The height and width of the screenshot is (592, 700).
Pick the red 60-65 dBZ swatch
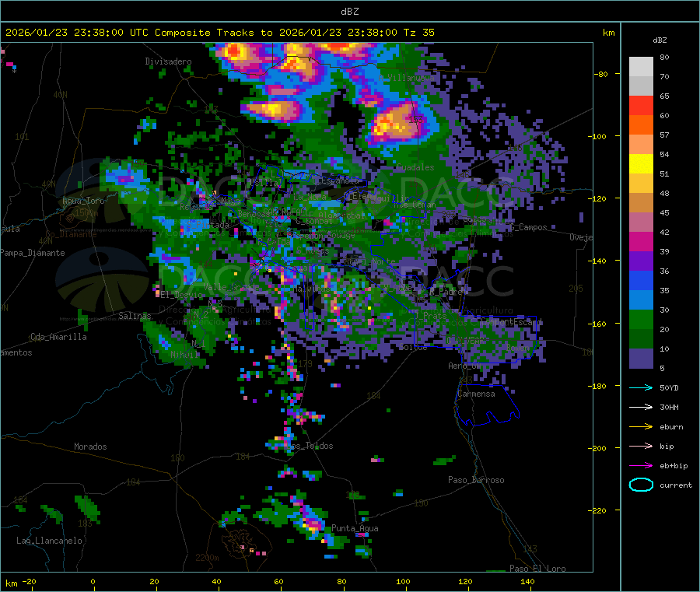point(641,105)
